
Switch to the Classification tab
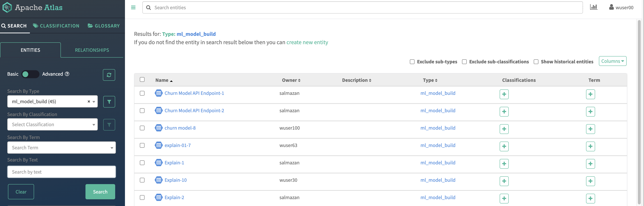pos(56,26)
